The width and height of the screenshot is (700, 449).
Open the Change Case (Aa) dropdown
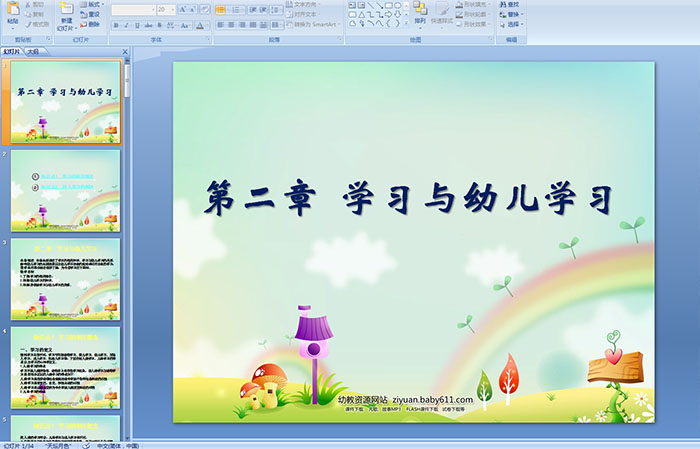185,25
